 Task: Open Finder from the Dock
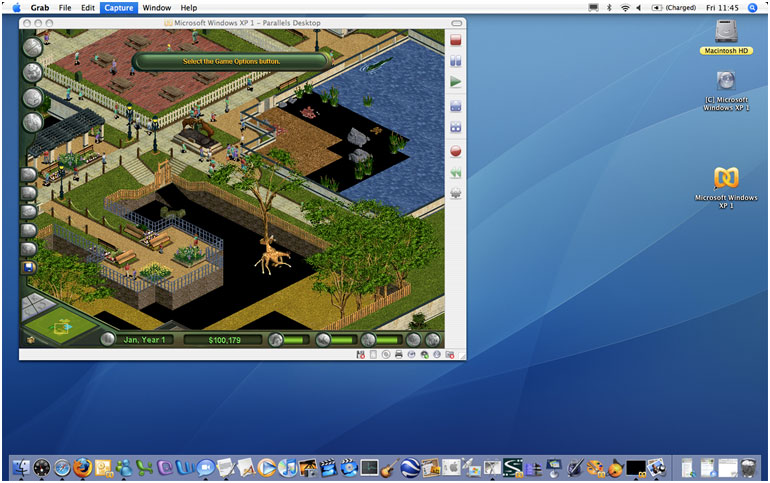pyautogui.click(x=21, y=467)
